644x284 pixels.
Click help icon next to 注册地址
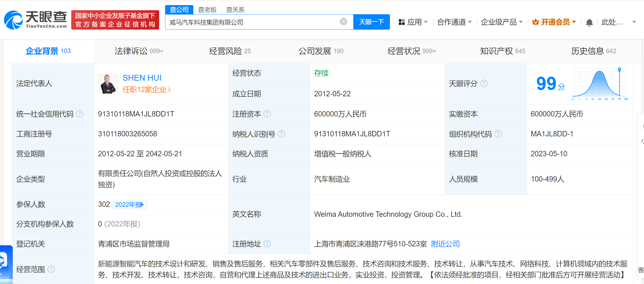click(267, 244)
